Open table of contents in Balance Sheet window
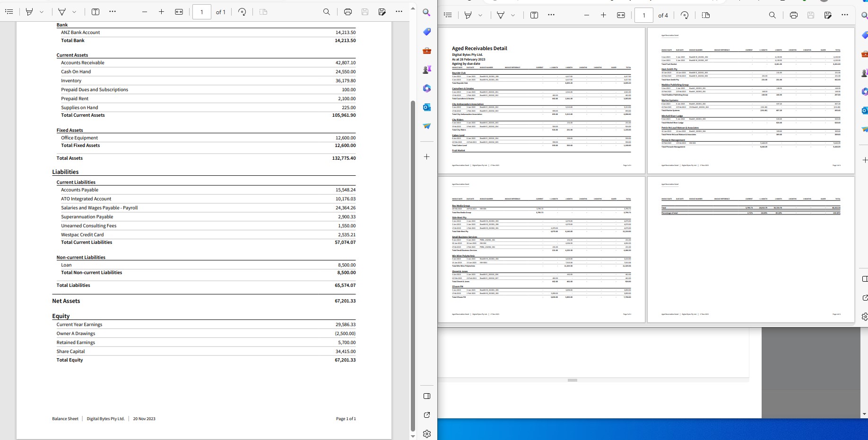This screenshot has width=868, height=440. click(9, 12)
